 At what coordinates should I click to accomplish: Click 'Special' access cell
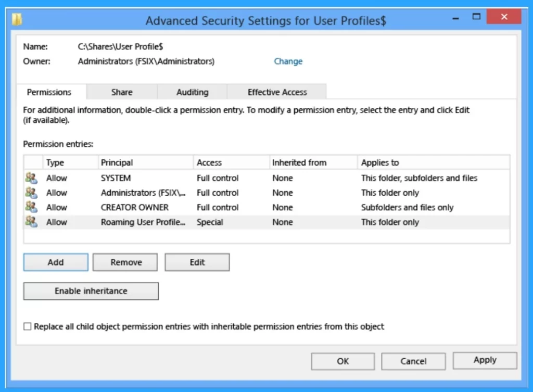pyautogui.click(x=210, y=222)
